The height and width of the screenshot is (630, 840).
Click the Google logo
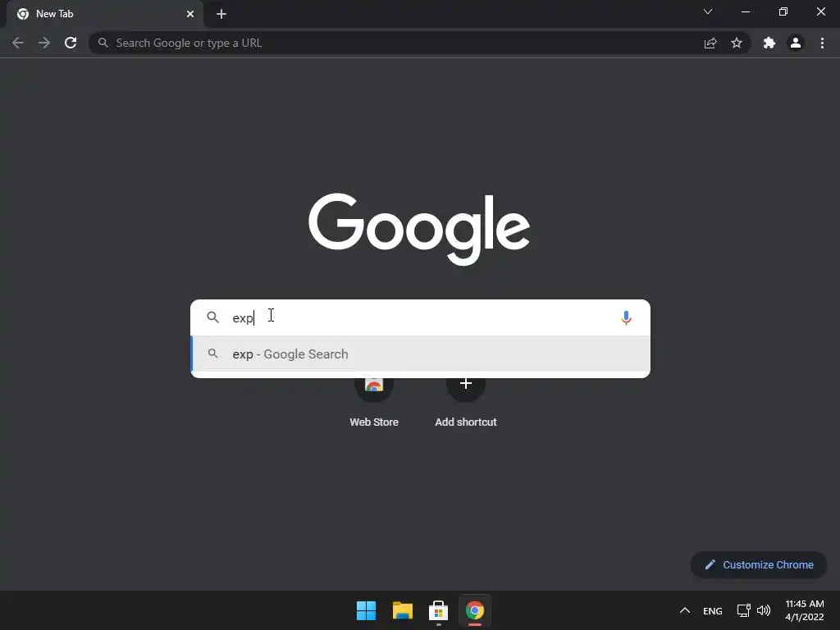tap(419, 230)
